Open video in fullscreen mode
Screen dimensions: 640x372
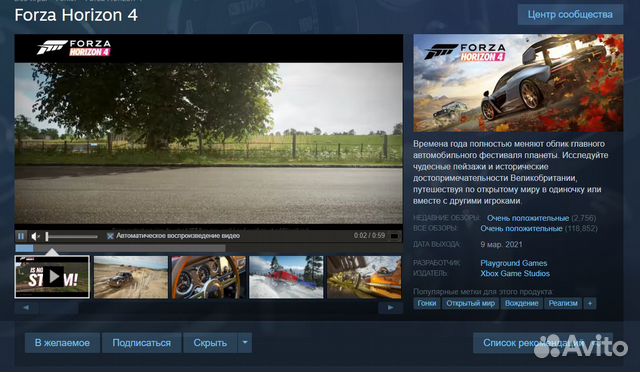tap(394, 236)
